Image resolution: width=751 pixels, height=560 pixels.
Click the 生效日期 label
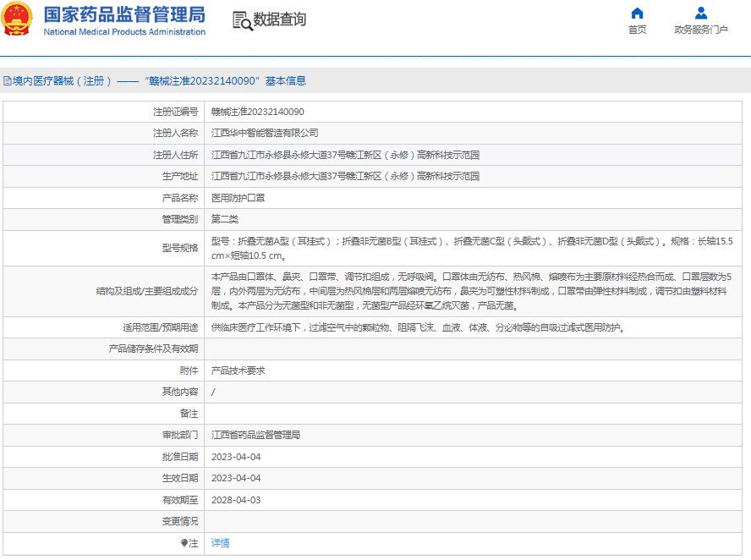179,478
